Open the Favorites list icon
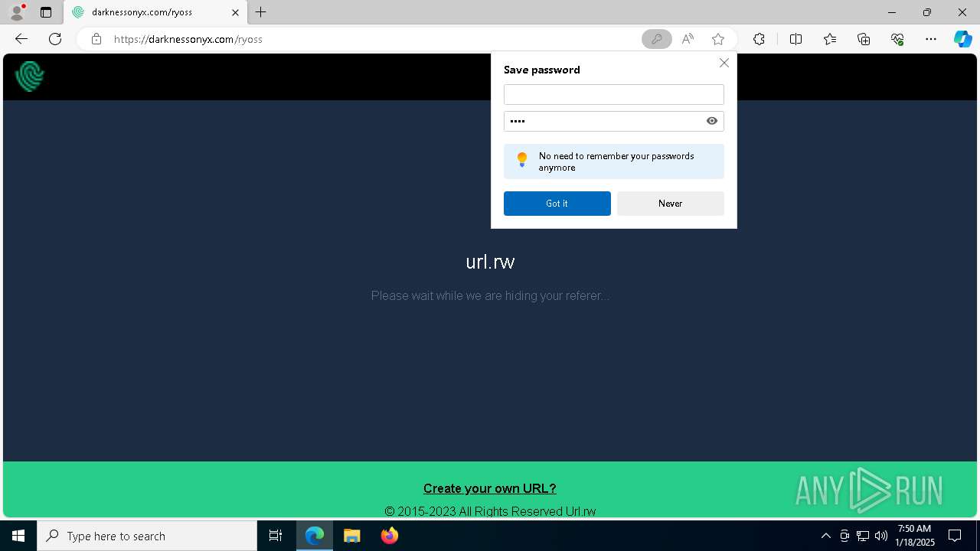 830,39
